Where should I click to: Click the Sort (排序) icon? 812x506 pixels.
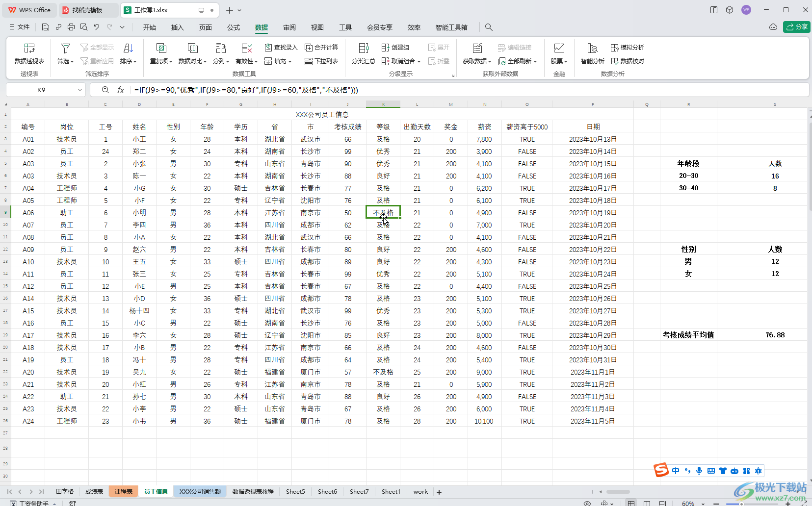(x=128, y=48)
